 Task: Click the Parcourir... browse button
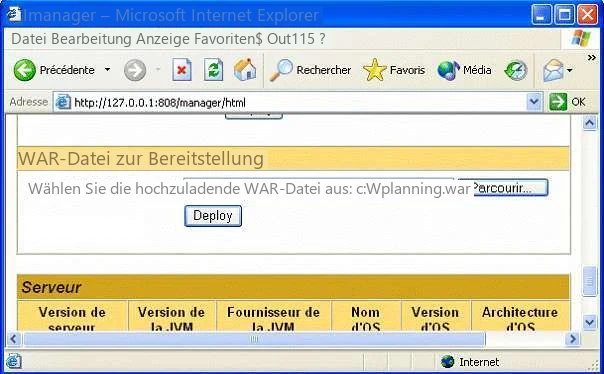503,187
